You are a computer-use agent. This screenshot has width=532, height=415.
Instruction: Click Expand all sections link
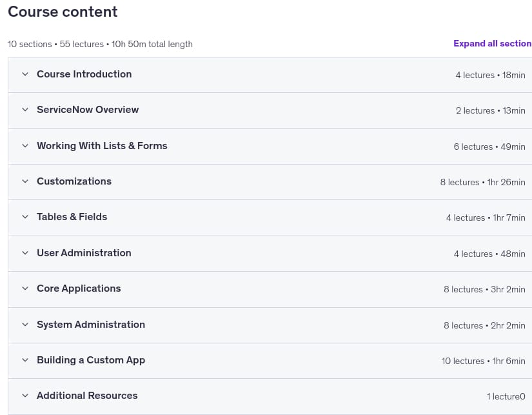[x=493, y=43]
